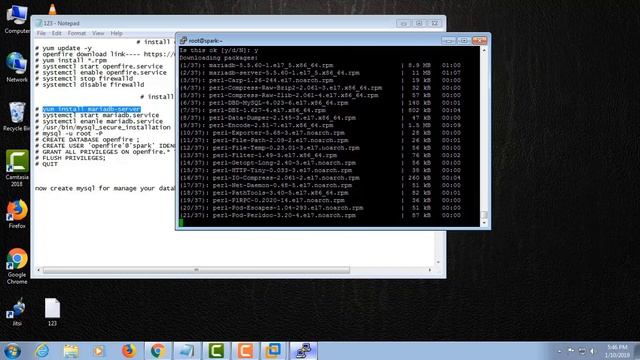640x360 pixels.
Task: Click the terminal 'Downloading packages:' line
Action: (219, 58)
